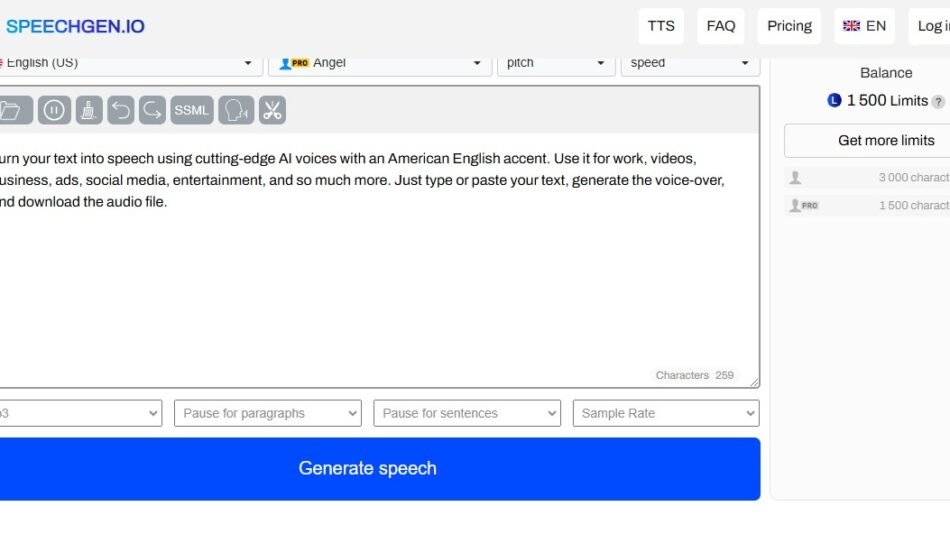Click the scissors cut icon
The image size is (950, 534).
[x=273, y=110]
